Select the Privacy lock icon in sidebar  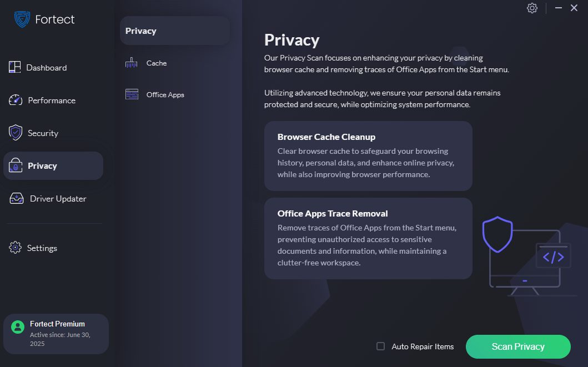16,165
